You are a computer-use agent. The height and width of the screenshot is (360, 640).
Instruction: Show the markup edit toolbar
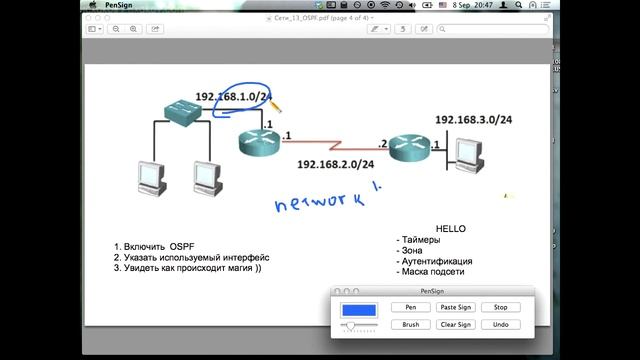tap(424, 29)
